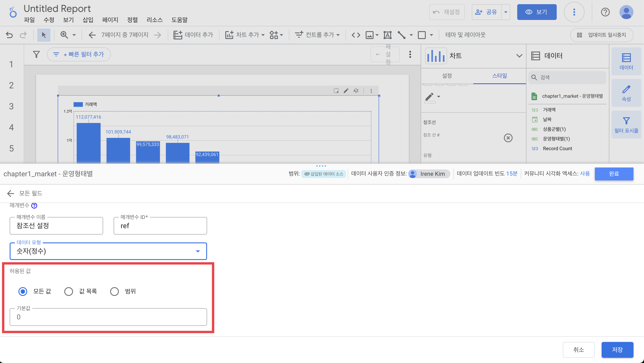Choose the 범위 radio option

point(114,291)
